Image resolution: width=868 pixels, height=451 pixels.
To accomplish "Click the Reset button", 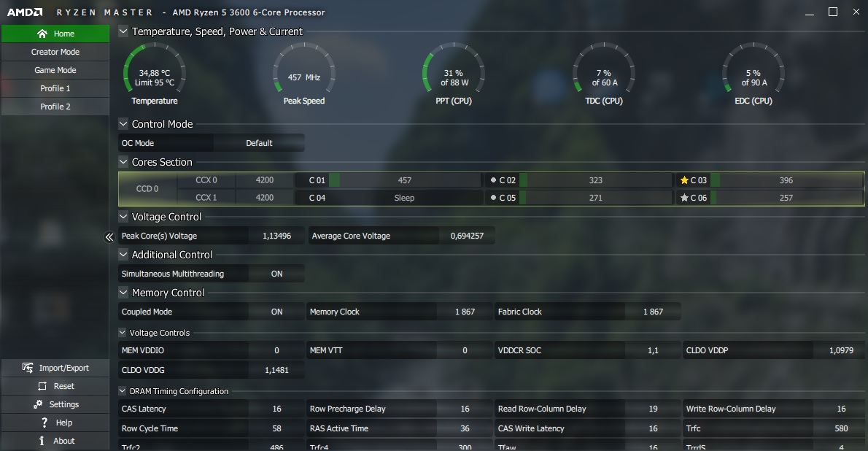I will 55,386.
